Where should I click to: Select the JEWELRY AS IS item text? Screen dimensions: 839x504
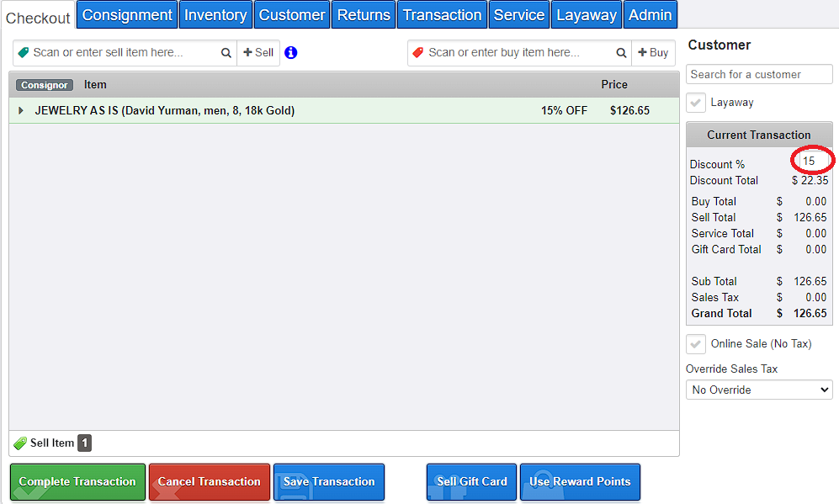[x=165, y=110]
